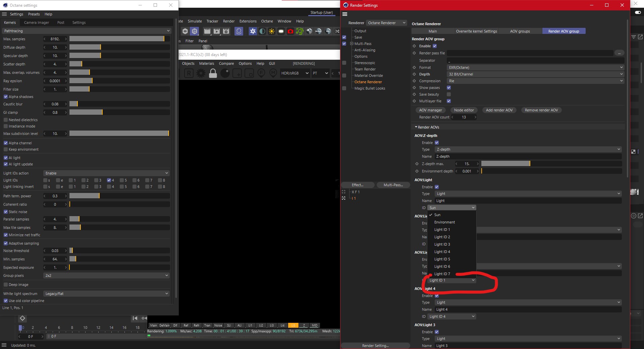Screen dimensions: 644x349
Task: Click the render view clapperboard icon
Action: tap(207, 31)
